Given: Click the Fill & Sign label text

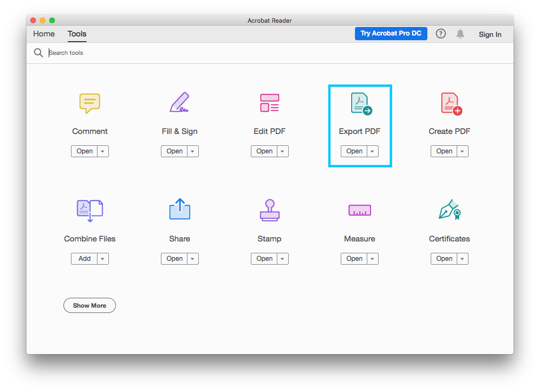Looking at the screenshot, I should (x=179, y=131).
